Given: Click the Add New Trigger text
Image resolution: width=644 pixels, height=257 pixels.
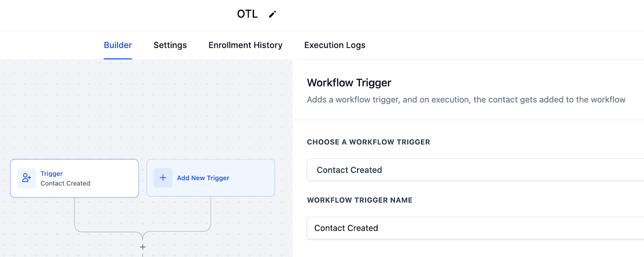Looking at the screenshot, I should coord(203,178).
